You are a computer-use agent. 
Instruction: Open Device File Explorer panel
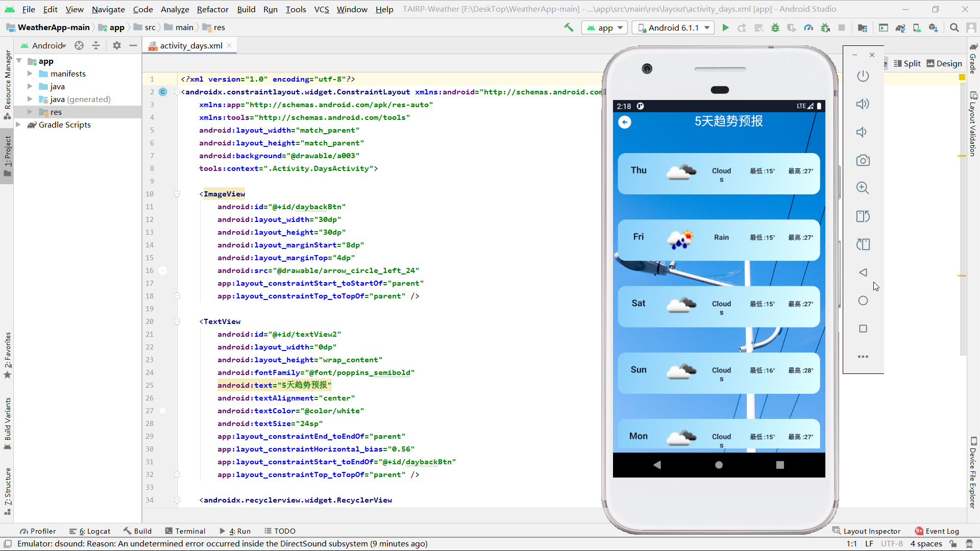point(973,473)
